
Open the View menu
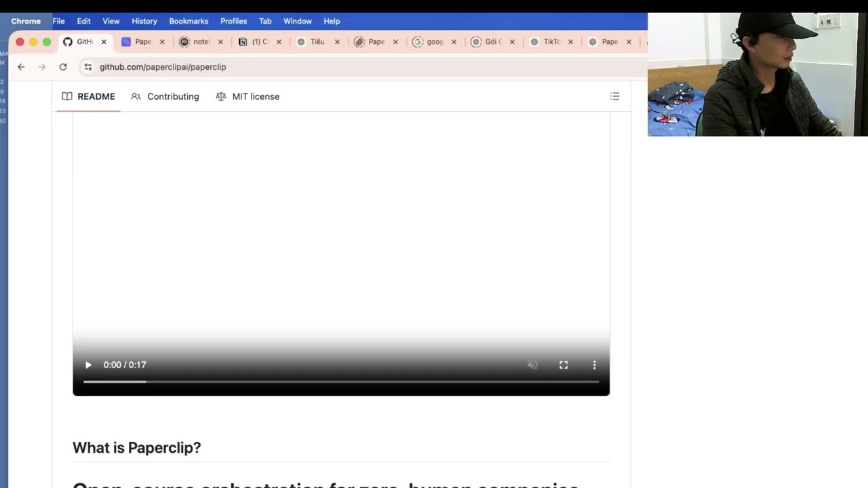(x=111, y=21)
